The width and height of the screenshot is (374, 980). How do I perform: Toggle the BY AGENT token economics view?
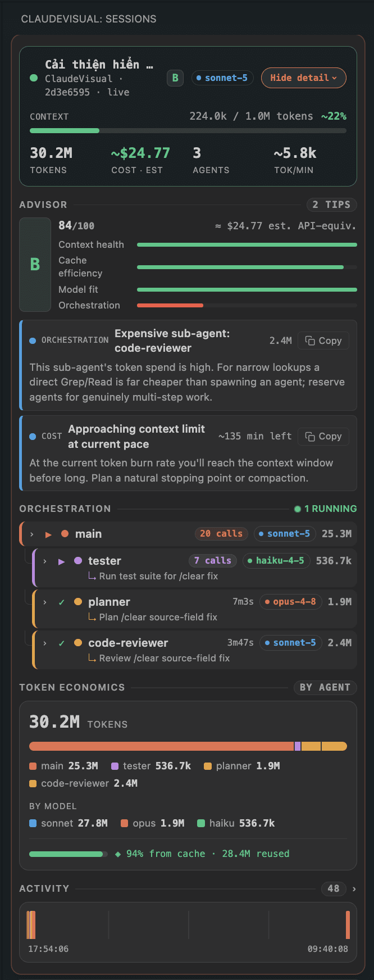tap(325, 687)
